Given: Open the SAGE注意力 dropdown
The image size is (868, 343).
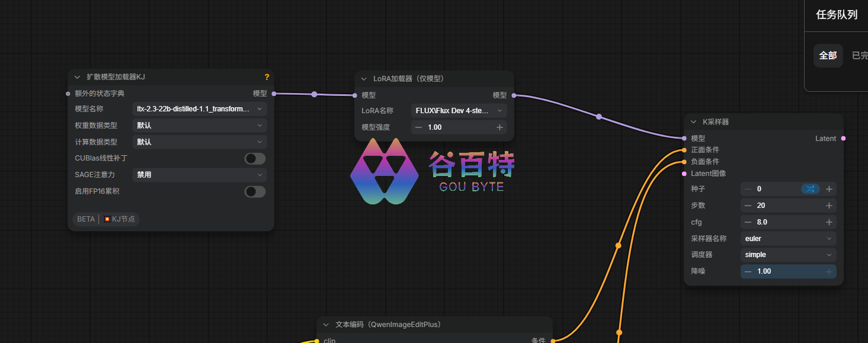Looking at the screenshot, I should [200, 175].
